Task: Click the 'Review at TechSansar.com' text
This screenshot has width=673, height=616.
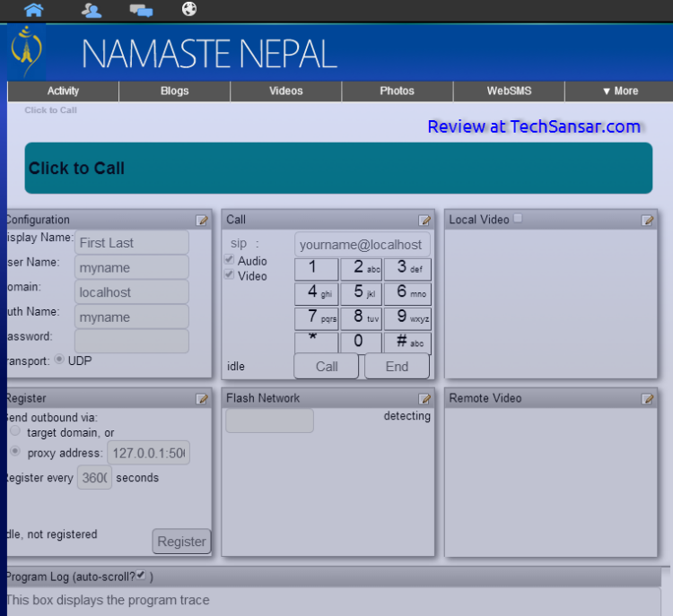Action: [x=534, y=127]
